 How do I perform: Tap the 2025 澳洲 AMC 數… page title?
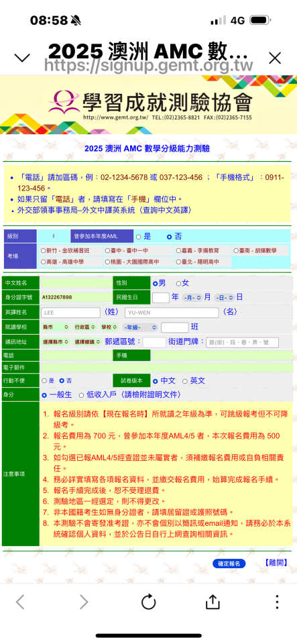click(x=147, y=52)
